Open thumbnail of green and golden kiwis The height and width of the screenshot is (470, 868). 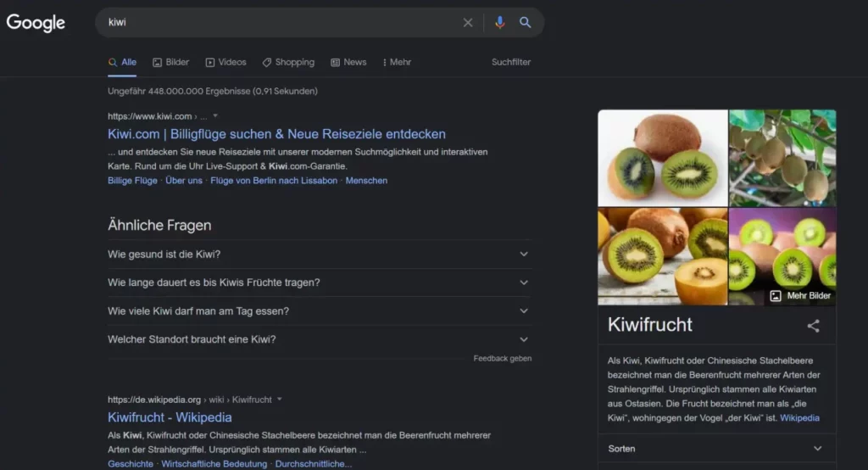663,256
